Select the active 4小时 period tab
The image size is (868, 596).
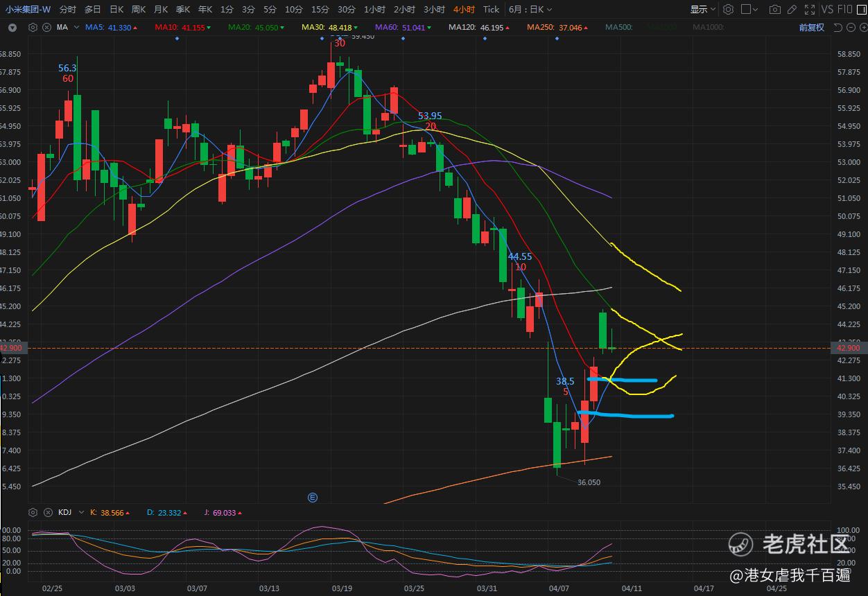click(464, 9)
